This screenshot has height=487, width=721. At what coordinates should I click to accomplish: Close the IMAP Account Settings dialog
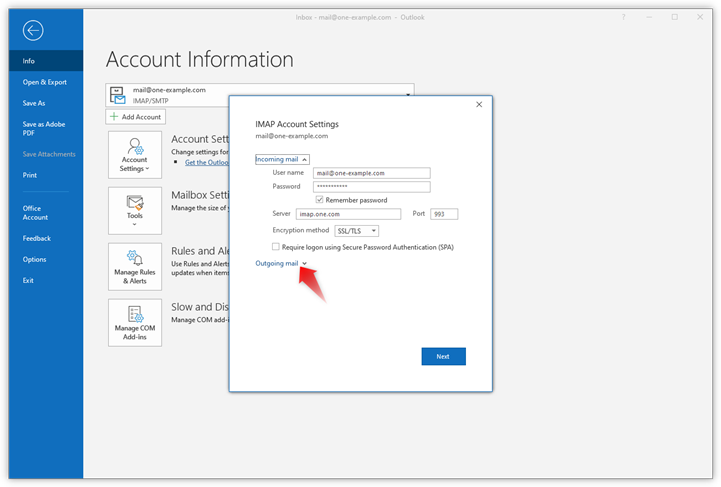pyautogui.click(x=479, y=104)
